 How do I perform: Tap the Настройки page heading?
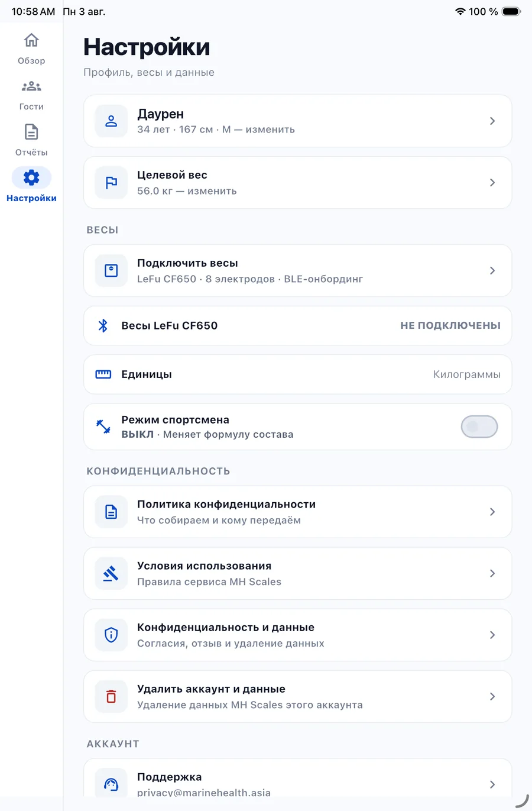coord(147,47)
